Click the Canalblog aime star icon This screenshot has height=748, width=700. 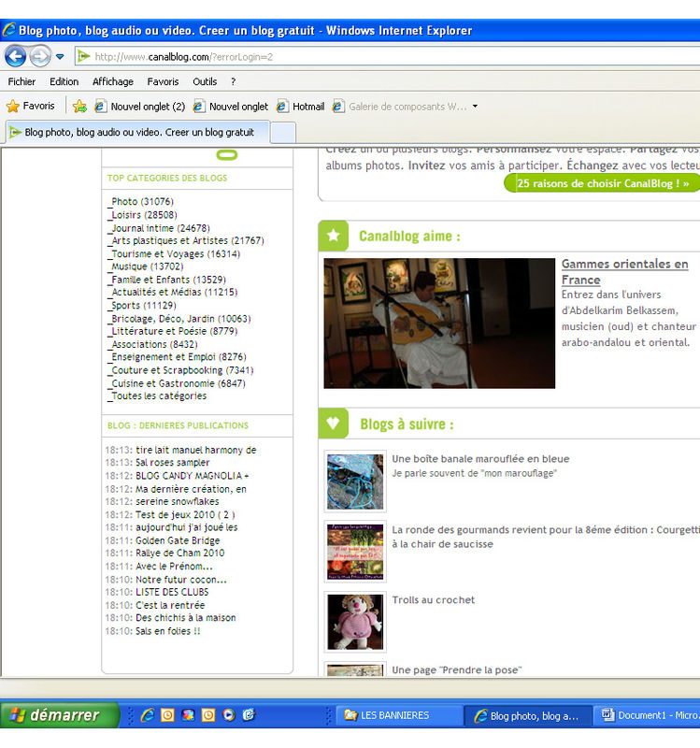(x=334, y=236)
